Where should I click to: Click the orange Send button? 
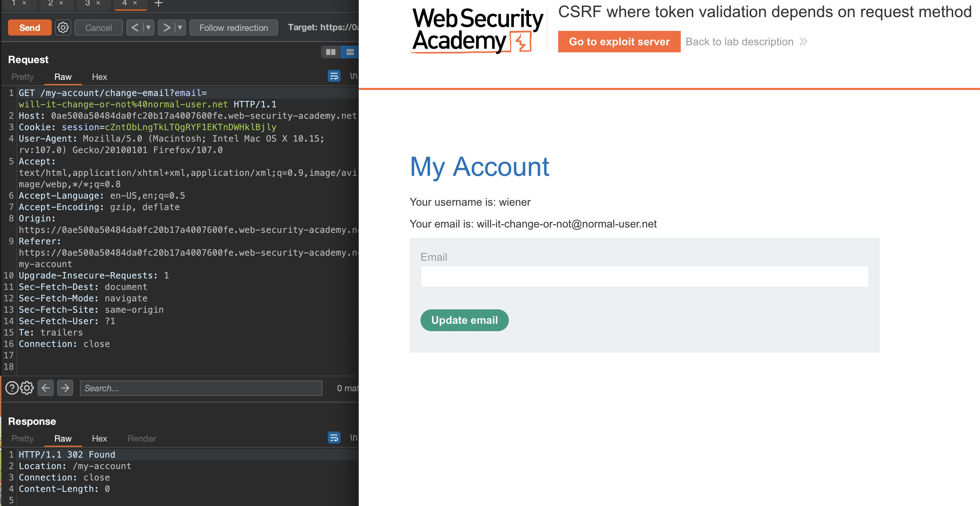[x=30, y=28]
